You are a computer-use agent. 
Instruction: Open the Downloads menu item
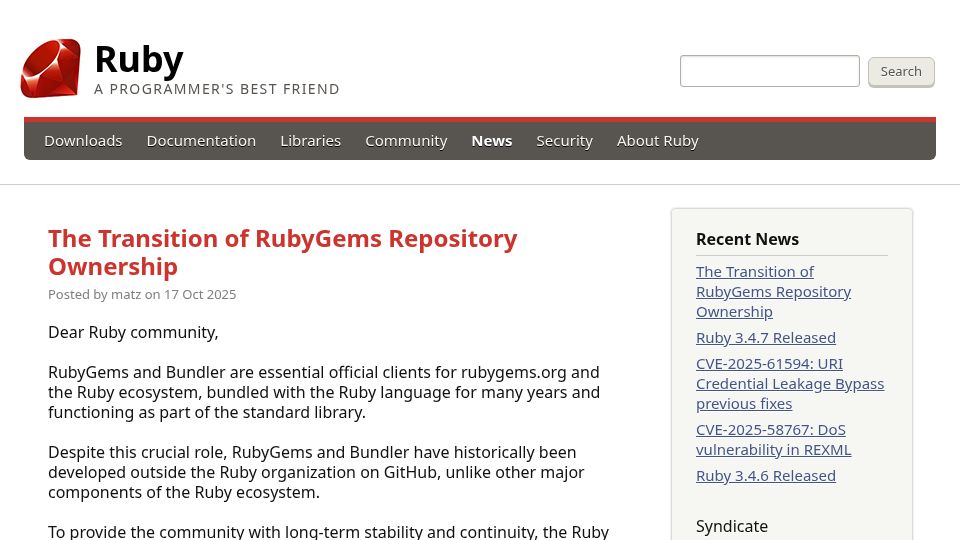pyautogui.click(x=83, y=141)
